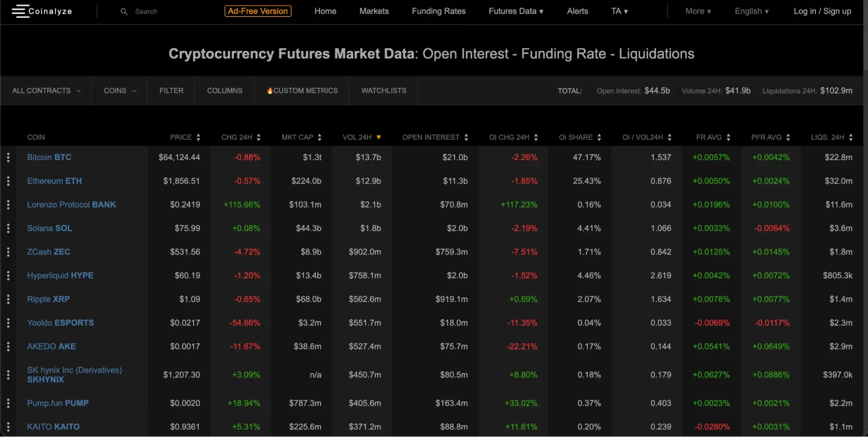The width and height of the screenshot is (868, 437).
Task: Open the Futures Data dropdown menu
Action: pyautogui.click(x=516, y=11)
